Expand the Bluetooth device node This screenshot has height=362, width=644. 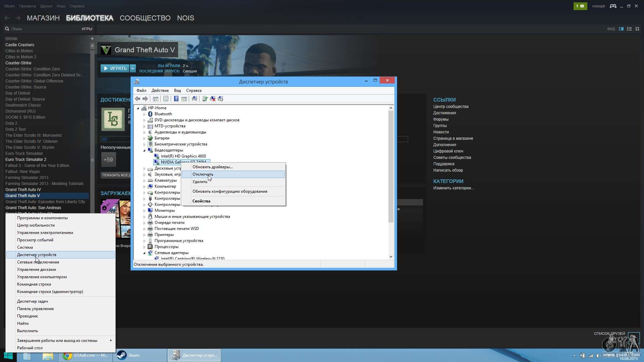click(145, 114)
